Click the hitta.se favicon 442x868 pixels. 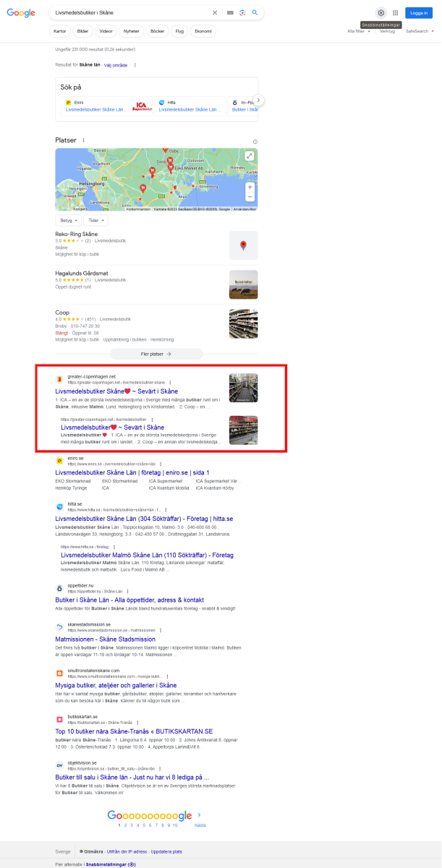pos(60,506)
